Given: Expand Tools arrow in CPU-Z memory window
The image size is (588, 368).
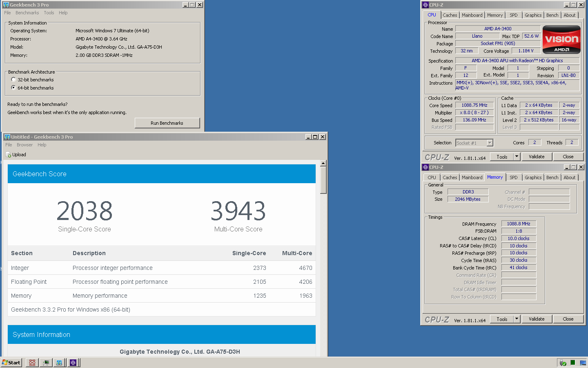Looking at the screenshot, I should (x=517, y=319).
